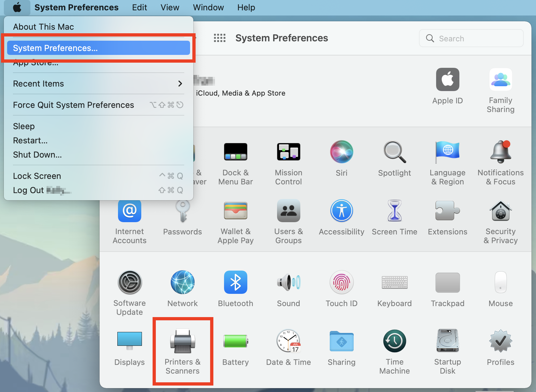Open the Edit menu
536x392 pixels.
pyautogui.click(x=139, y=7)
